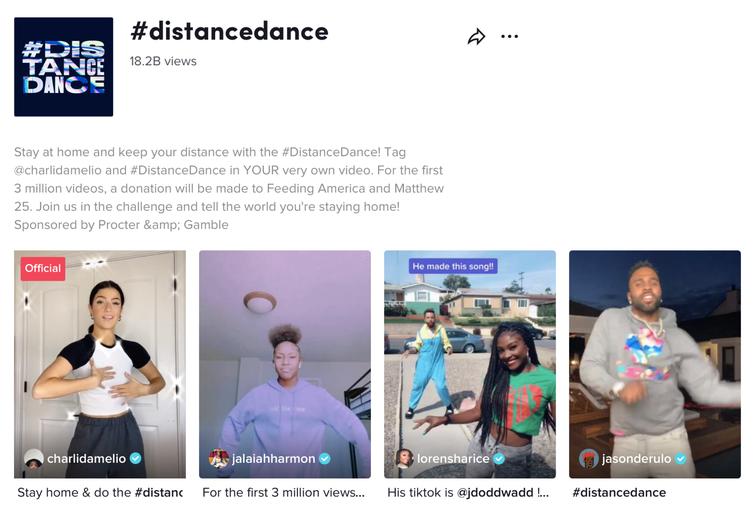Click the verified badge next to charlidamelio
750x510 pixels.
136,458
